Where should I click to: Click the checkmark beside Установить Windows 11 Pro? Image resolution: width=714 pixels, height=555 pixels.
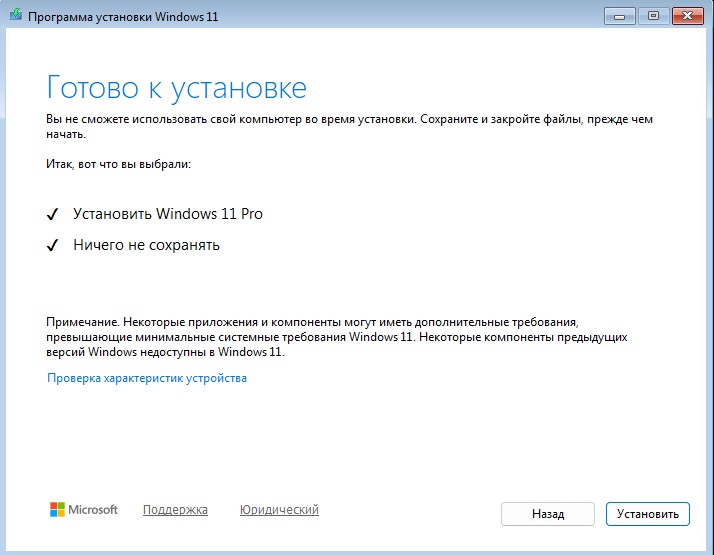pyautogui.click(x=52, y=214)
